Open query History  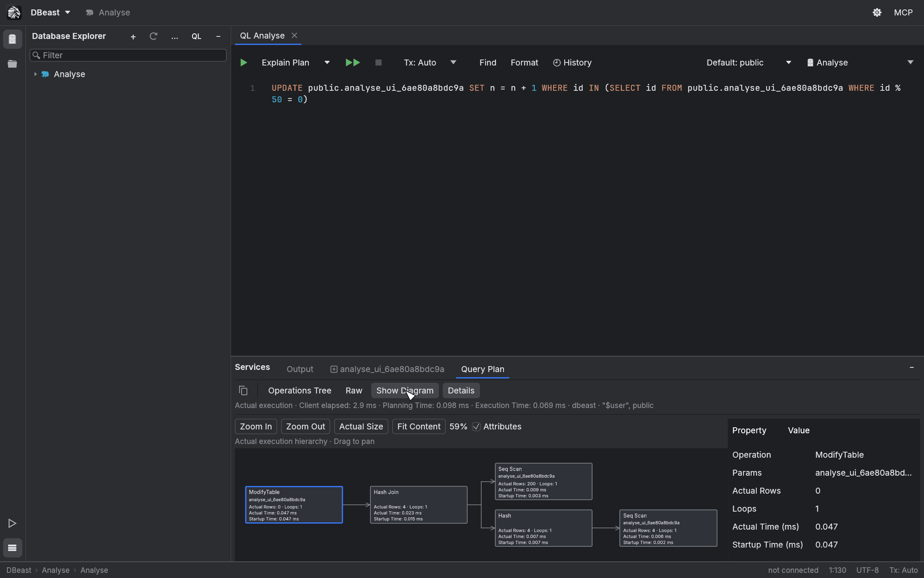click(572, 63)
